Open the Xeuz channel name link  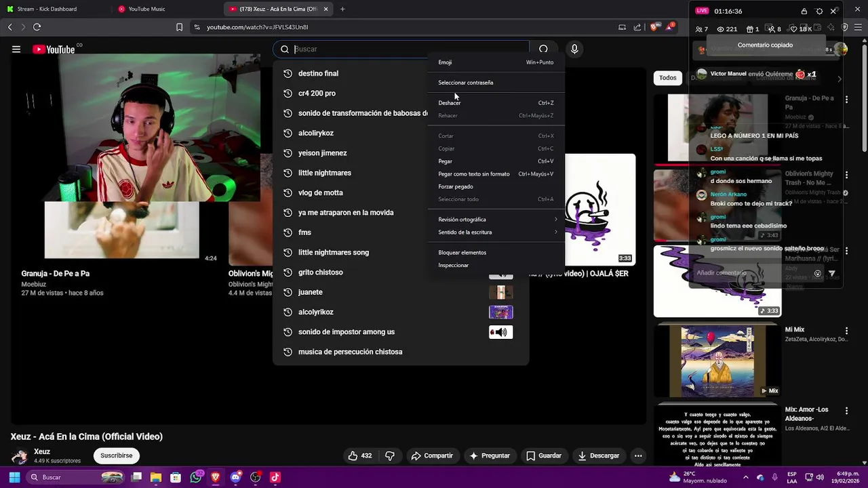point(42,451)
